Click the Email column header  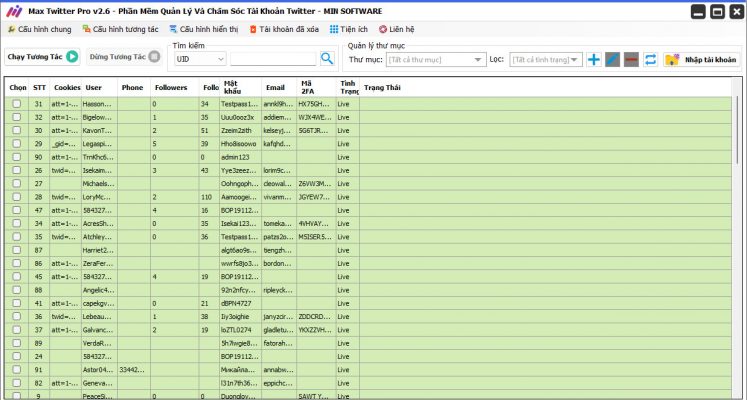coord(279,88)
